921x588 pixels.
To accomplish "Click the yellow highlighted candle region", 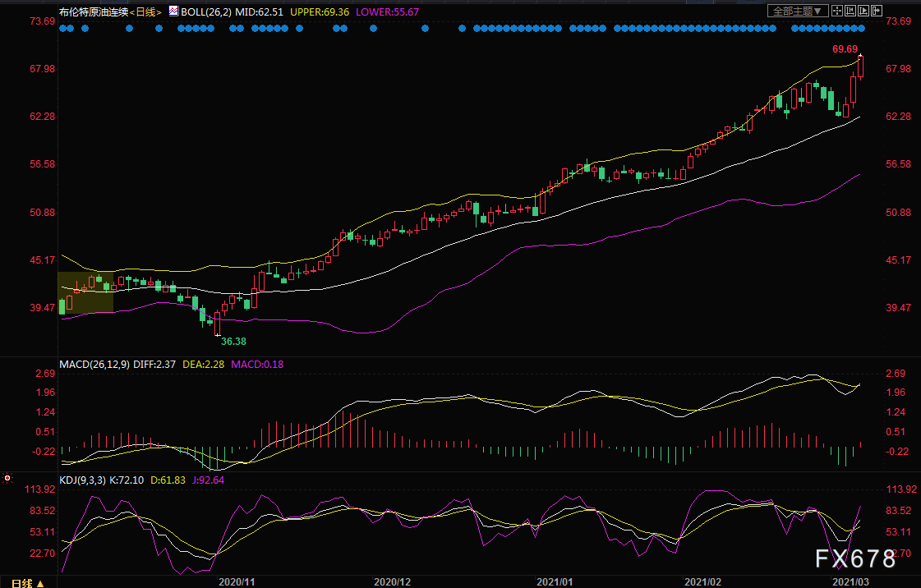I will pyautogui.click(x=85, y=292).
